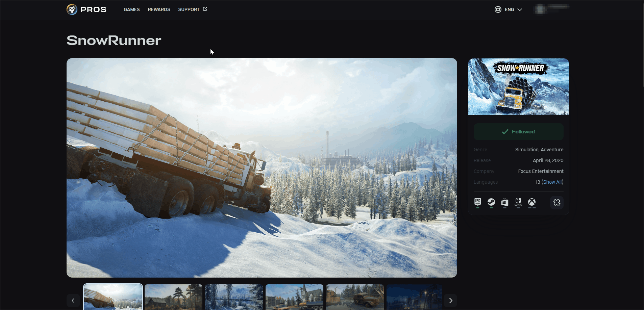
Task: Click the unlink account icon
Action: [x=557, y=202]
